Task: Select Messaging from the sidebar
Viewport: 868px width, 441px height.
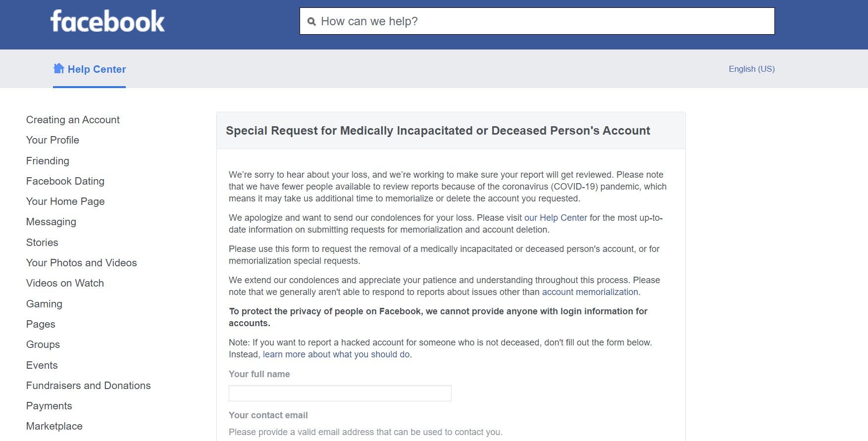Action: pyautogui.click(x=51, y=222)
